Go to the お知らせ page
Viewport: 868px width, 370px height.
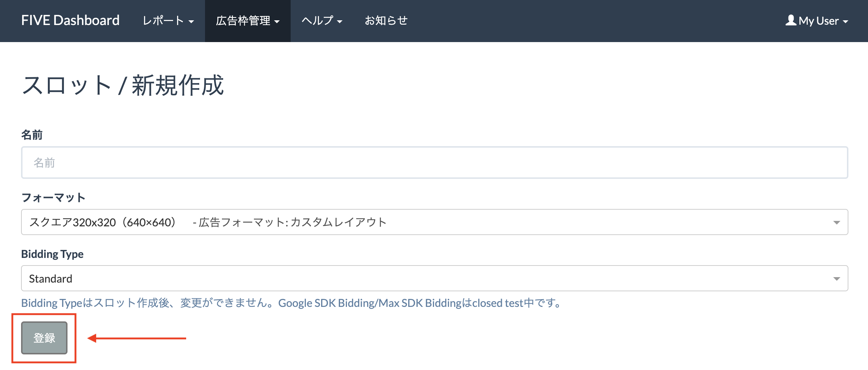(386, 21)
